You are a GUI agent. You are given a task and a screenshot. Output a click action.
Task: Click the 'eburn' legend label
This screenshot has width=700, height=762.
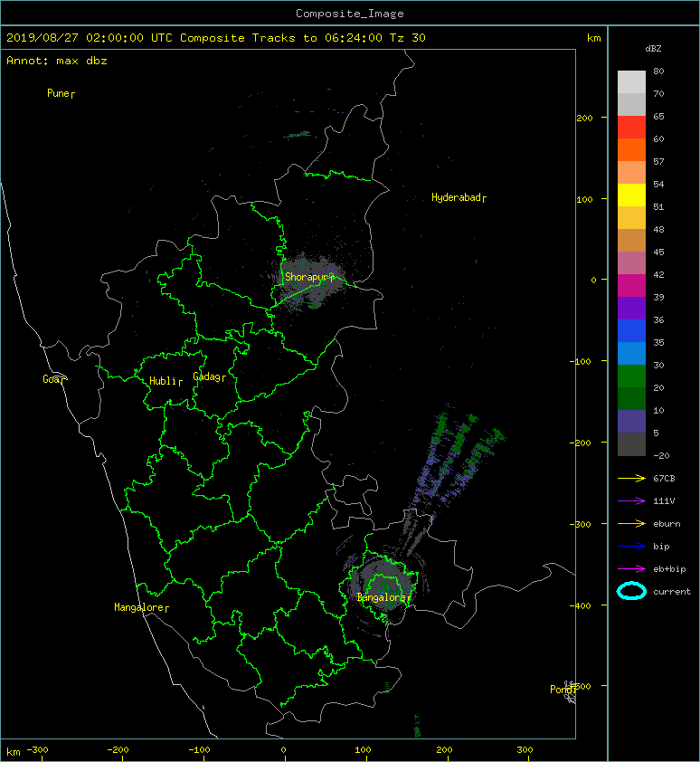(x=667, y=524)
